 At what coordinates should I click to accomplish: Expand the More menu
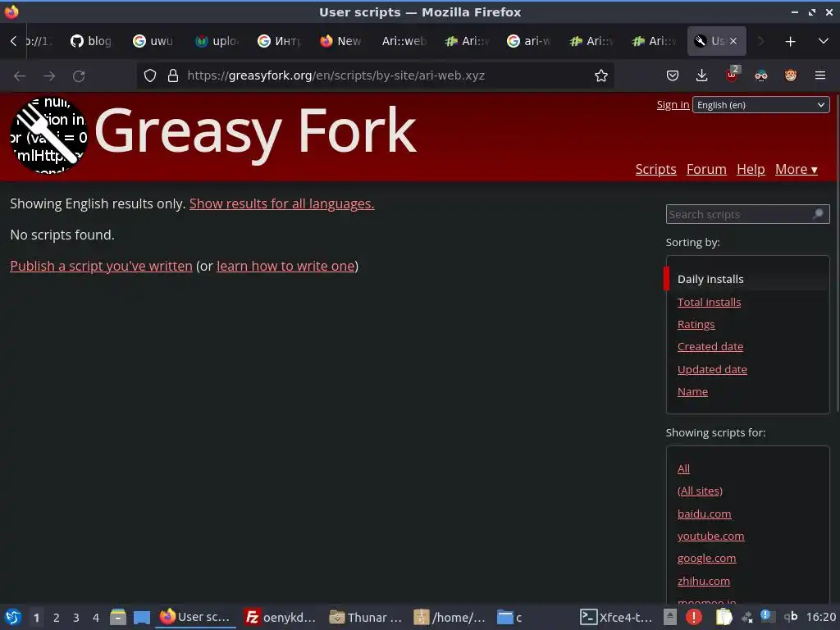tap(796, 169)
